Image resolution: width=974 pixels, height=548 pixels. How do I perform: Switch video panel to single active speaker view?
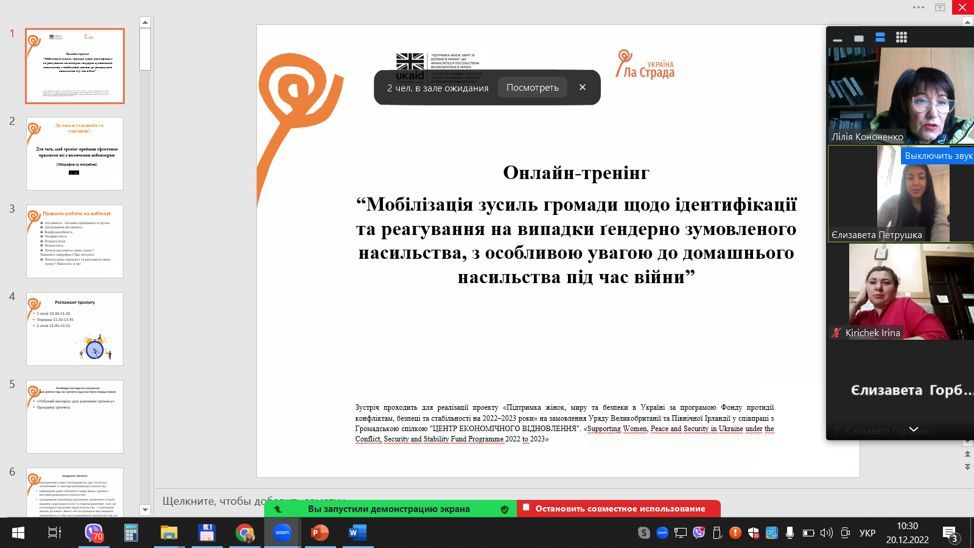[859, 37]
